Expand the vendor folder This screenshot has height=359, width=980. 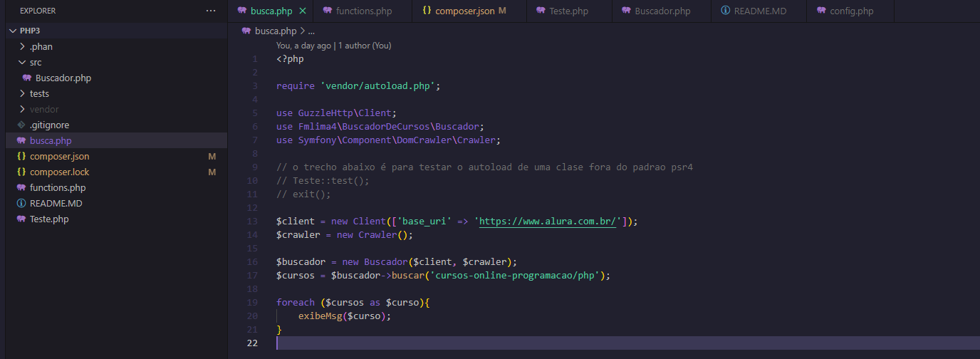(23, 110)
